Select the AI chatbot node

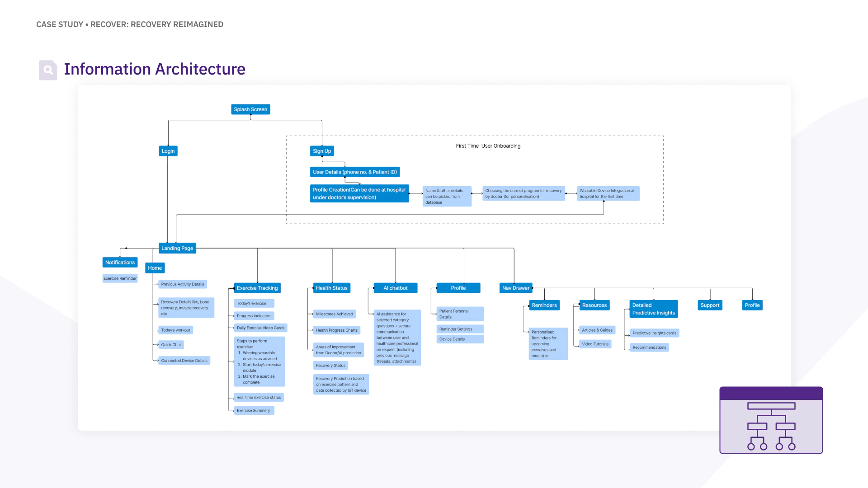coord(395,288)
